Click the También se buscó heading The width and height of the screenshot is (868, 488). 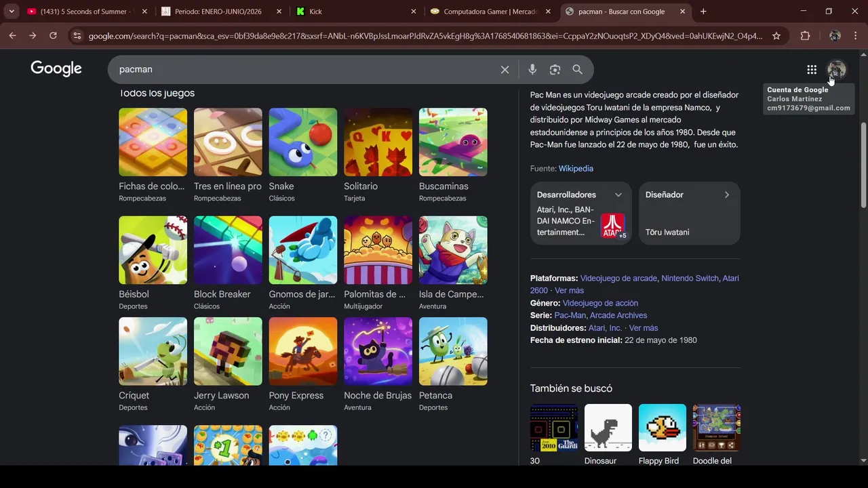tap(571, 388)
